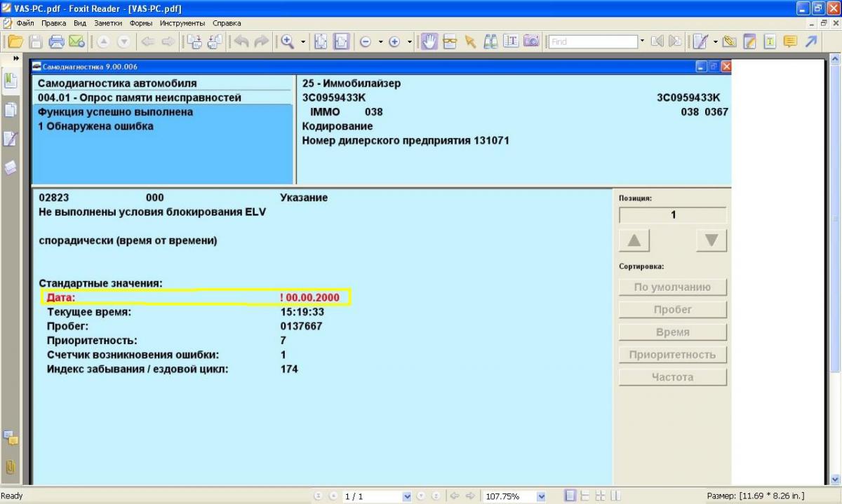
Task: Take a snapshot with the camera icon
Action: coord(531,41)
